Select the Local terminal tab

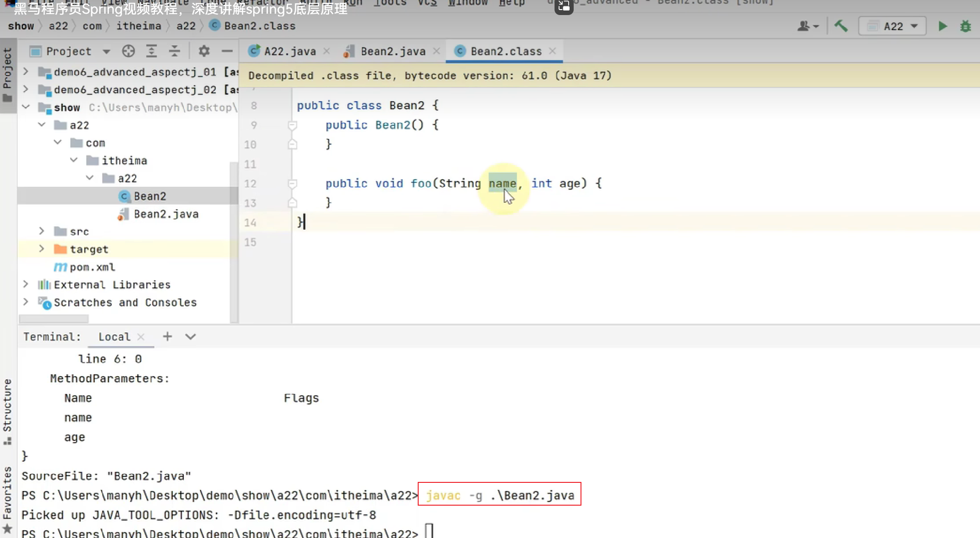(114, 337)
